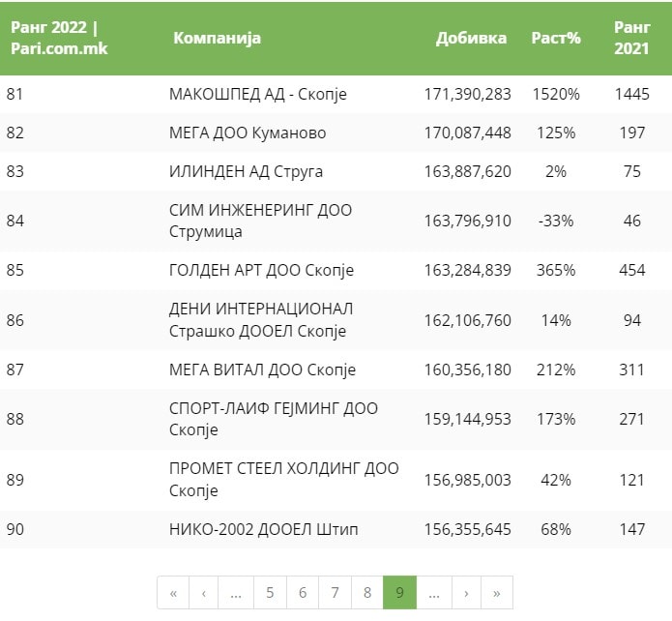Expand later pages via right ellipsis
The width and height of the screenshot is (672, 621).
(434, 593)
